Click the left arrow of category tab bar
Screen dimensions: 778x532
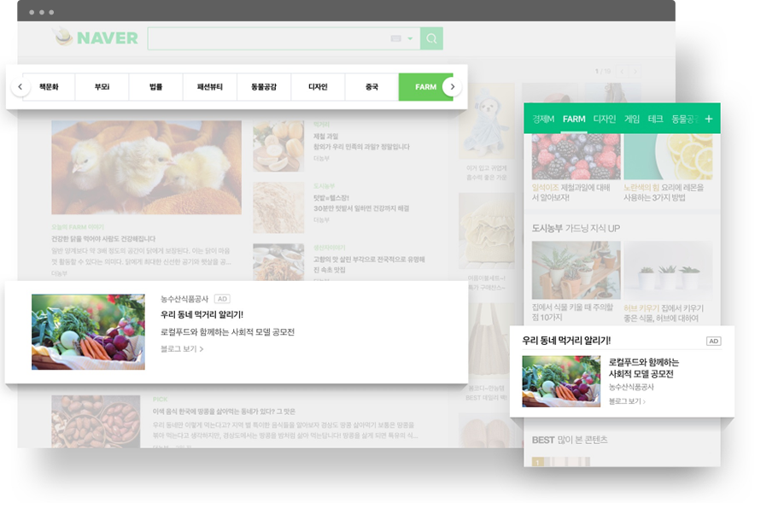(20, 87)
